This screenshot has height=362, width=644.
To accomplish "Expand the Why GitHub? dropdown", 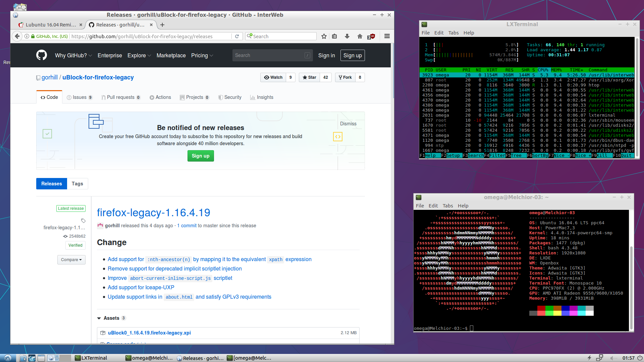I will coord(73,55).
